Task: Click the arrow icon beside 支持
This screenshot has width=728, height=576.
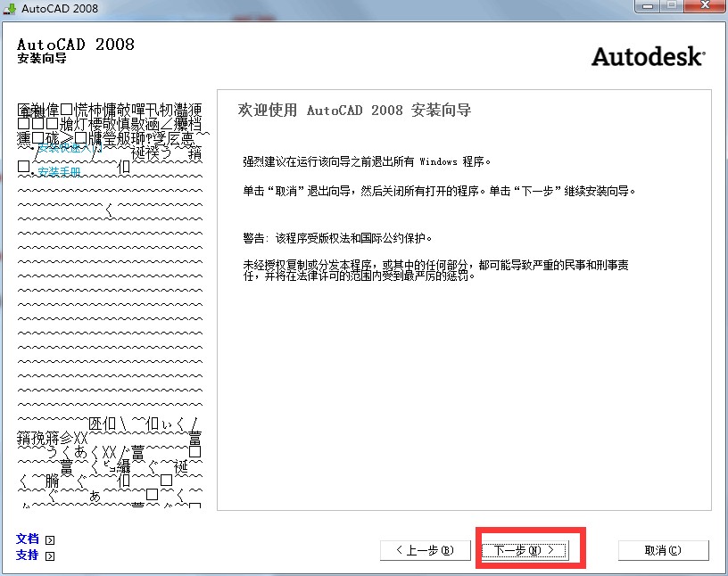Action: 50,556
